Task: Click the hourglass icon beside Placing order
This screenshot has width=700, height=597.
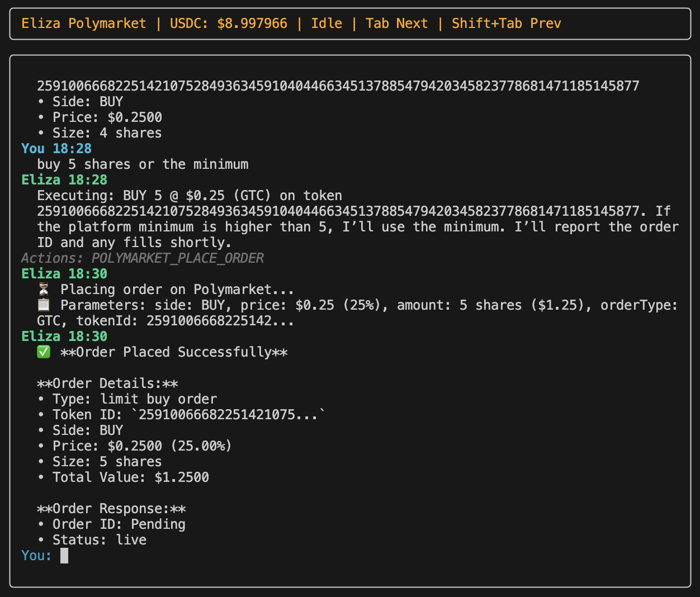Action: pyautogui.click(x=44, y=290)
